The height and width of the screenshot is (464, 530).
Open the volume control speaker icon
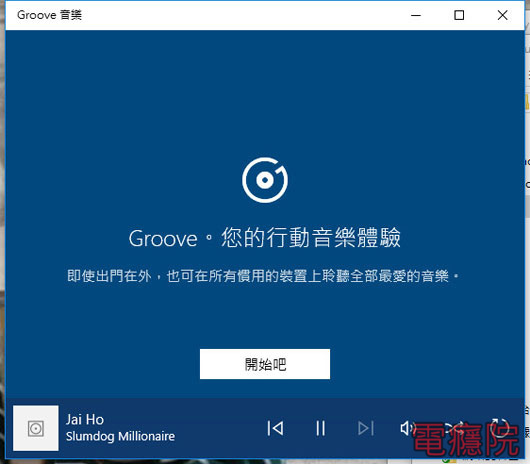(x=408, y=428)
